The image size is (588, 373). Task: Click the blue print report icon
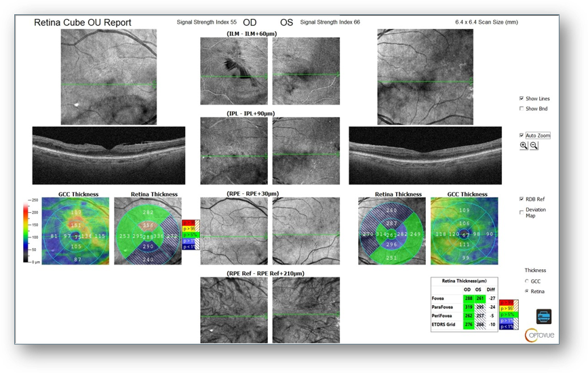[x=543, y=316]
